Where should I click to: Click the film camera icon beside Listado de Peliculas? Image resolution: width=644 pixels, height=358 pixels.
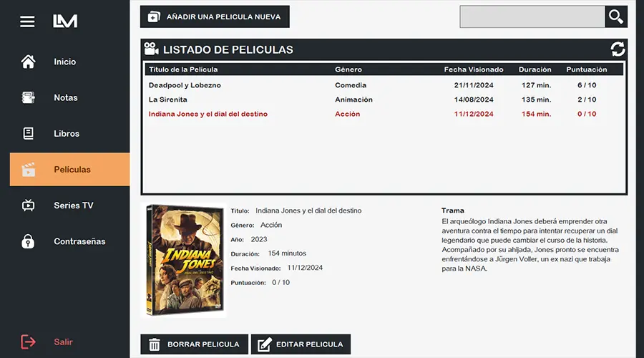coord(151,49)
